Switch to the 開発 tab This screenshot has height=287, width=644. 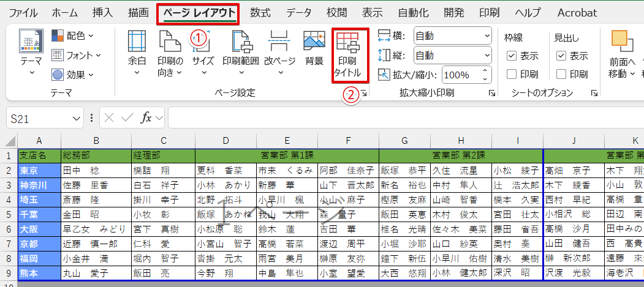pos(454,13)
